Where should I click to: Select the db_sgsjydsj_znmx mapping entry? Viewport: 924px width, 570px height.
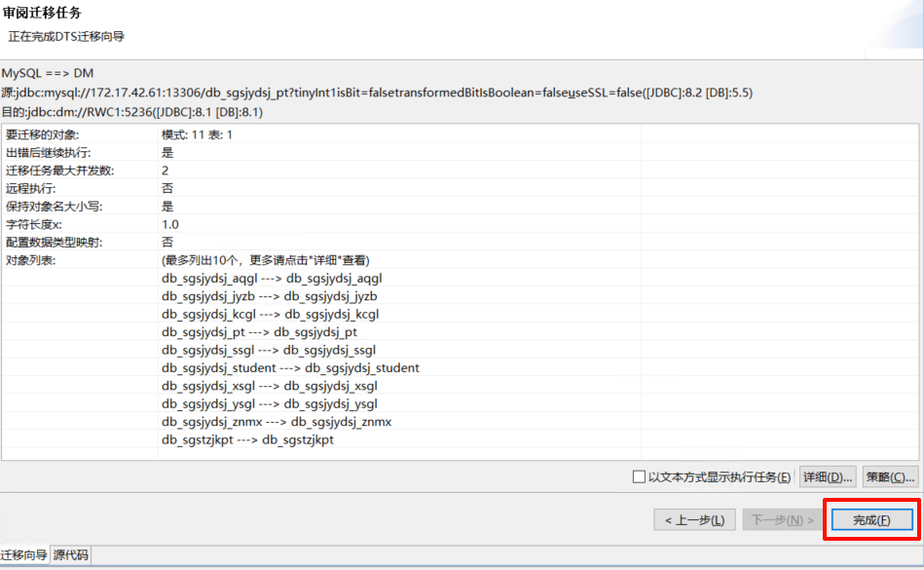coord(277,422)
